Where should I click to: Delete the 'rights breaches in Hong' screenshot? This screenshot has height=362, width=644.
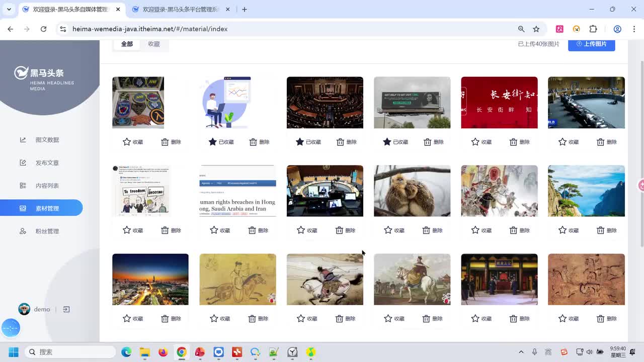pos(258,230)
